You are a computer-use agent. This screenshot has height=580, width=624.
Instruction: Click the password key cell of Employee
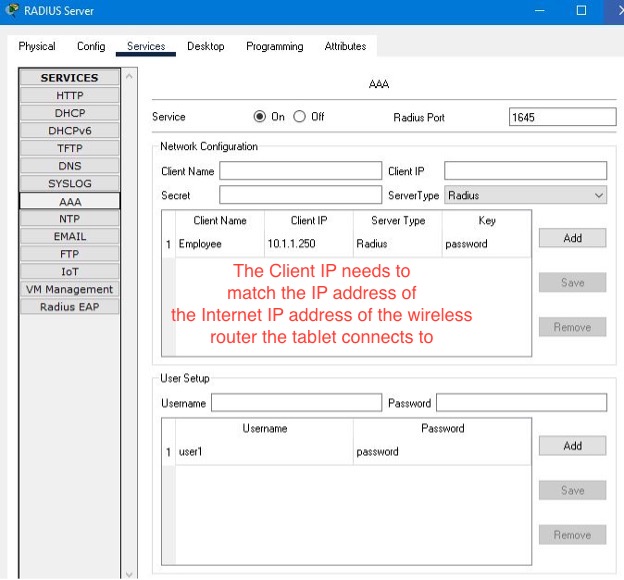point(487,244)
